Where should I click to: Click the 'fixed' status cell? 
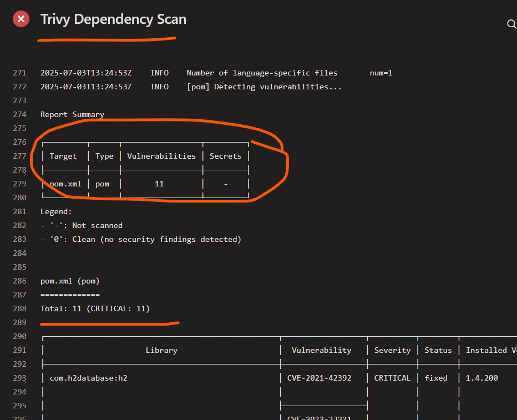(x=436, y=378)
